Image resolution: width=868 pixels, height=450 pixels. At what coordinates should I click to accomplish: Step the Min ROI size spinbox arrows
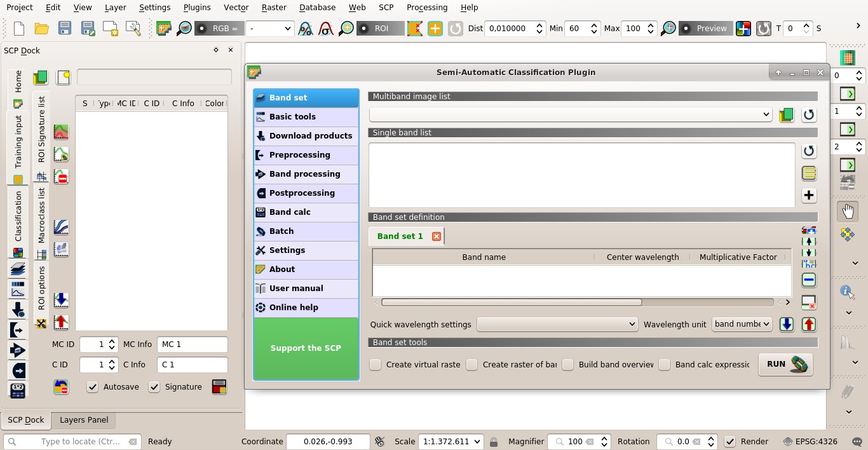click(594, 28)
